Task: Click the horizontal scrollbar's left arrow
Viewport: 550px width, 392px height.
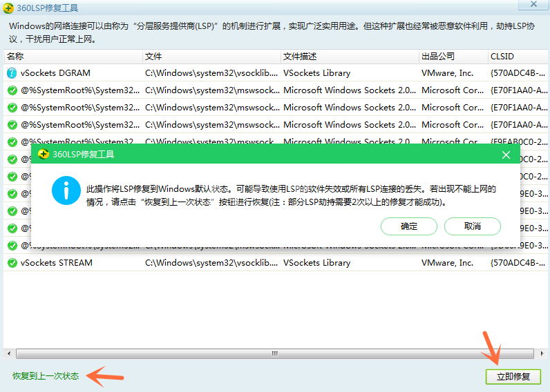Action: 9,353
